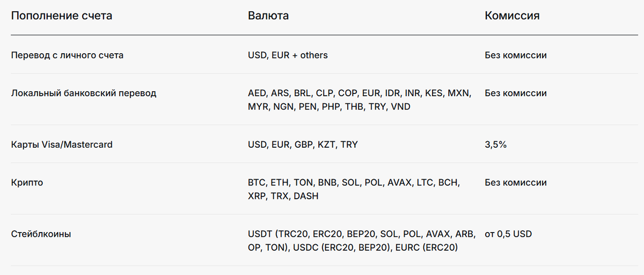644x275 pixels.
Task: Select the "Стейблкоины" row label
Action: (41, 234)
